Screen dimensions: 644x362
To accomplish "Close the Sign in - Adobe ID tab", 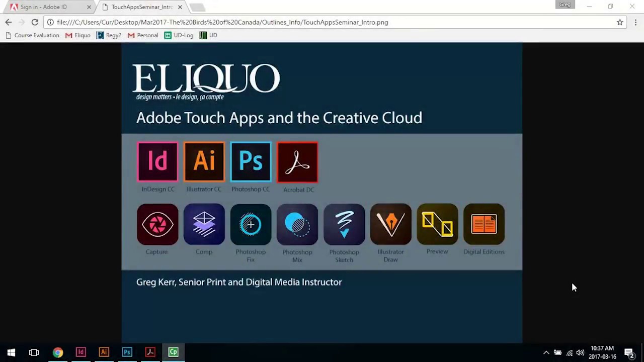I will (89, 7).
